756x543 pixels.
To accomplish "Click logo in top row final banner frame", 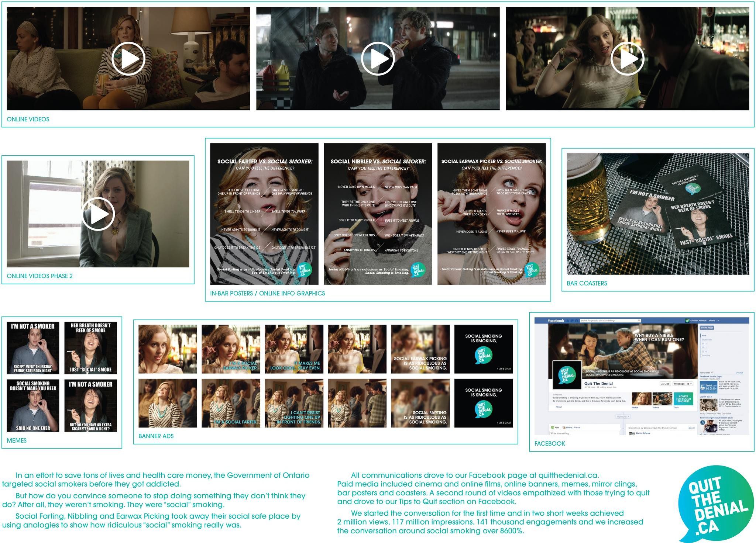I will 483,356.
